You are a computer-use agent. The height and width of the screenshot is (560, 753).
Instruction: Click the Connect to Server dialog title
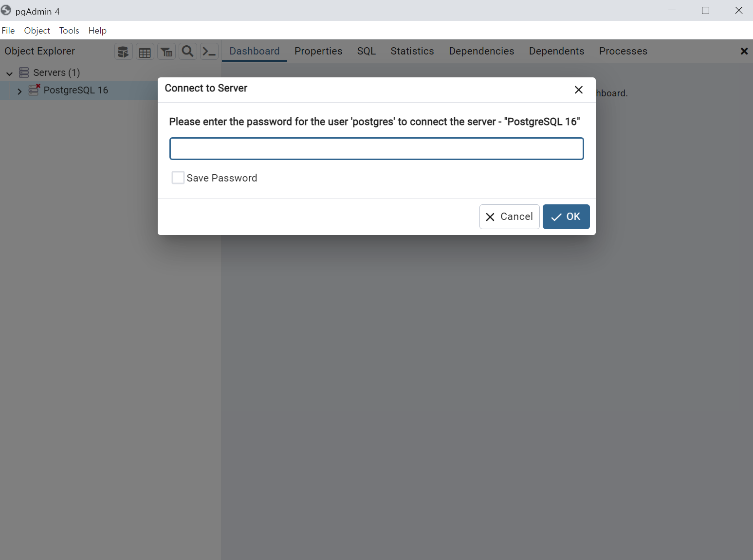tap(206, 88)
